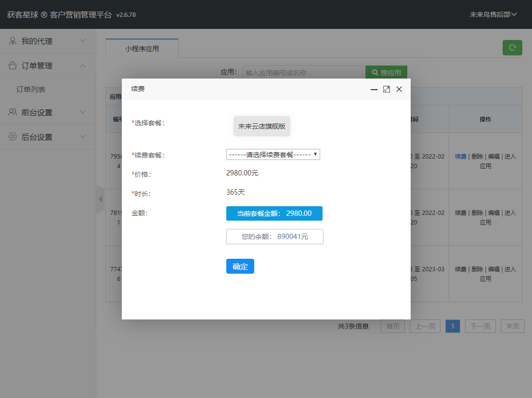Click the 搜应用 search button
The image size is (532, 398).
[386, 73]
